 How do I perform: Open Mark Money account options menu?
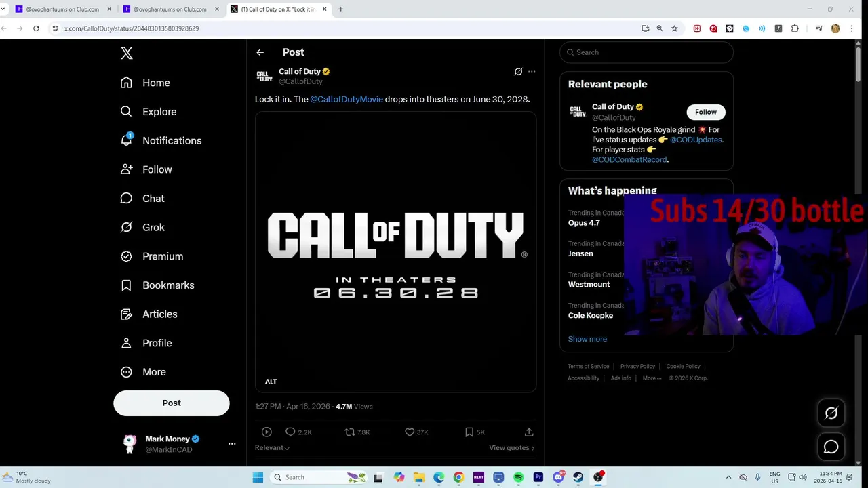[x=232, y=444]
